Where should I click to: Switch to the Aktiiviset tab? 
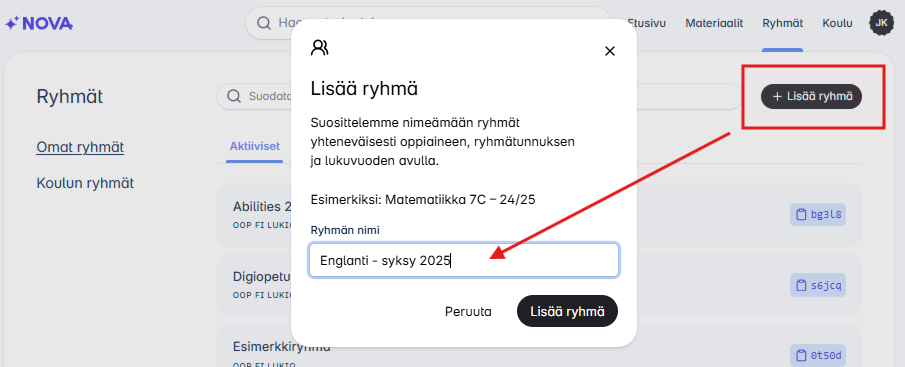255,145
